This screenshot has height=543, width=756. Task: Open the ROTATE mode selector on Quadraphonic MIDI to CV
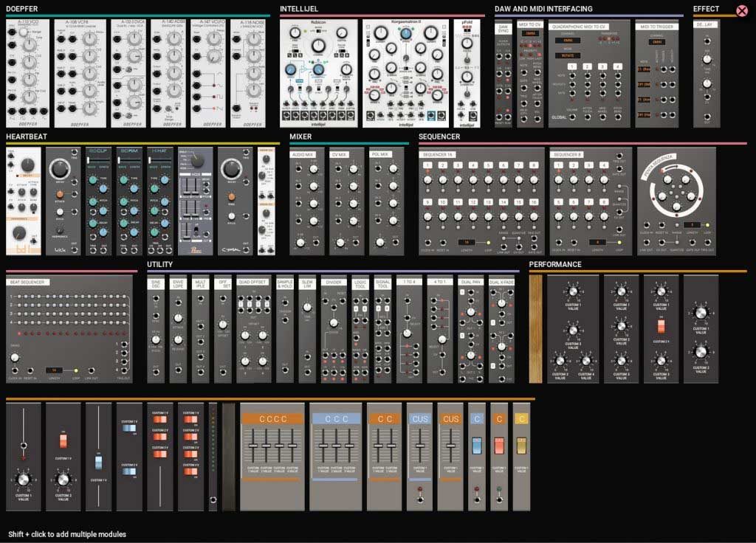pos(567,55)
